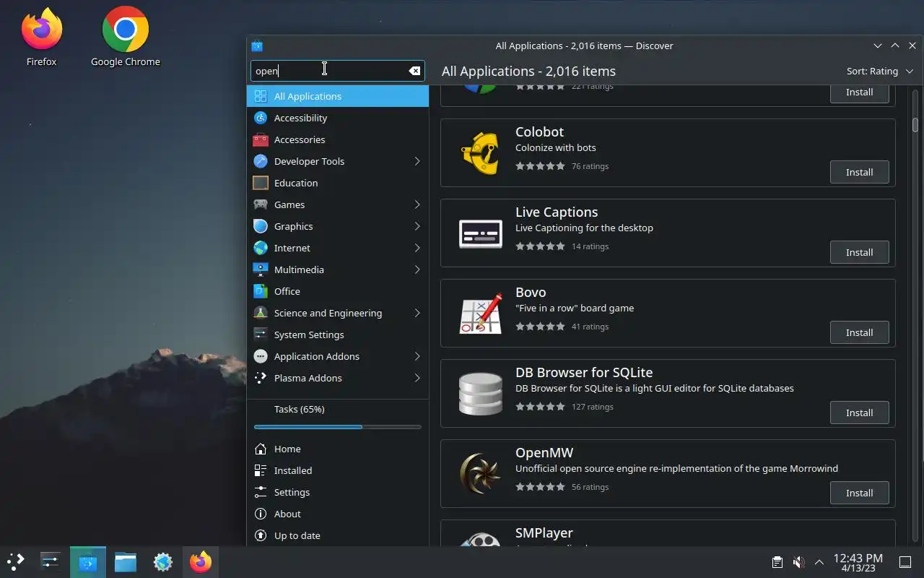Expand the Application Addons arrow
924x578 pixels.
(417, 356)
